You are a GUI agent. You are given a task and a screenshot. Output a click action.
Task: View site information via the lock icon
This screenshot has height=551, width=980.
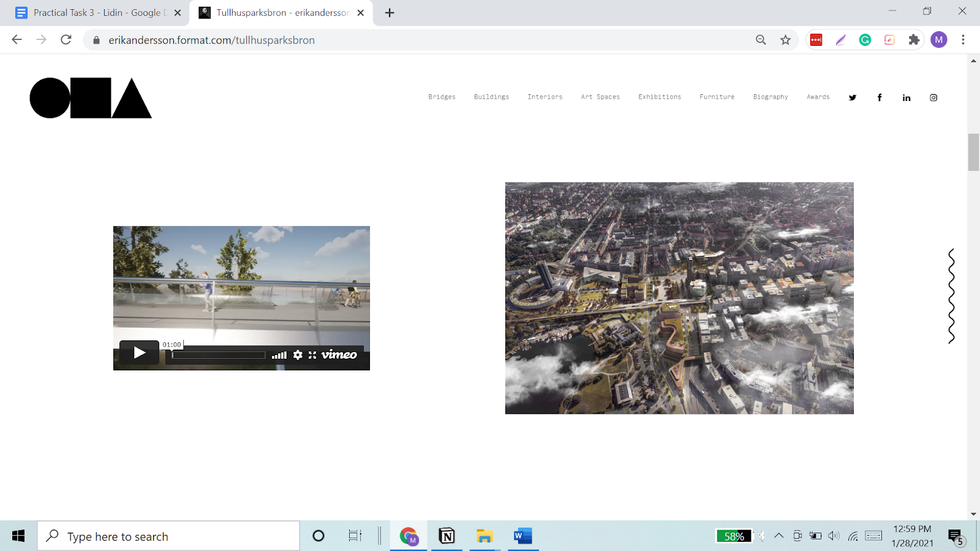(x=96, y=40)
